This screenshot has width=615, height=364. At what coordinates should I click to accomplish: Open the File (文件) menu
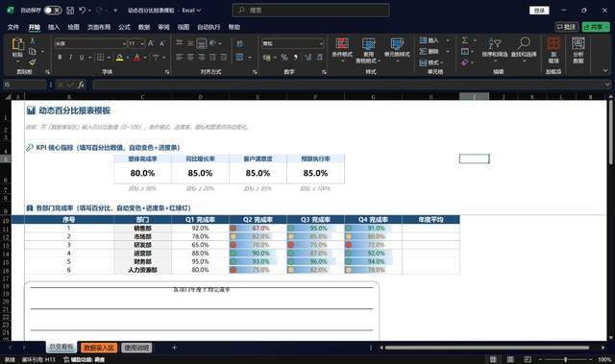(x=12, y=27)
